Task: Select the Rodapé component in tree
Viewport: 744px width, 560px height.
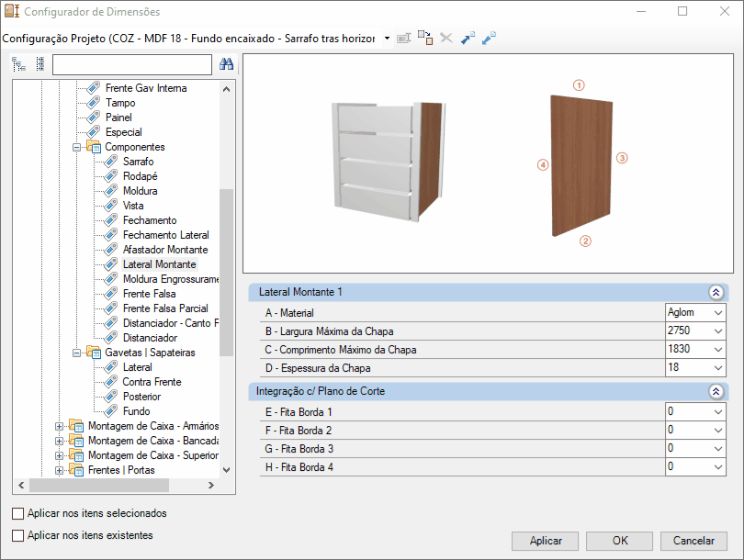Action: pos(140,176)
